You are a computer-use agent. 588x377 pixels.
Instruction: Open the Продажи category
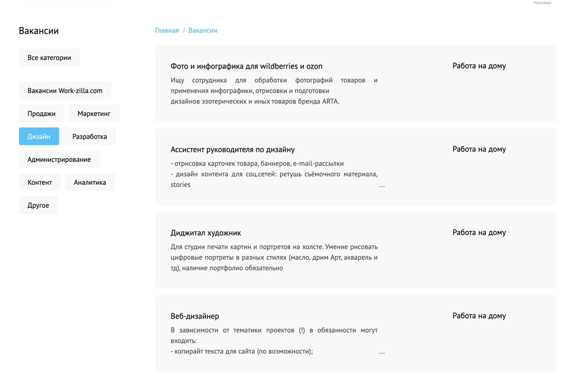(x=41, y=113)
